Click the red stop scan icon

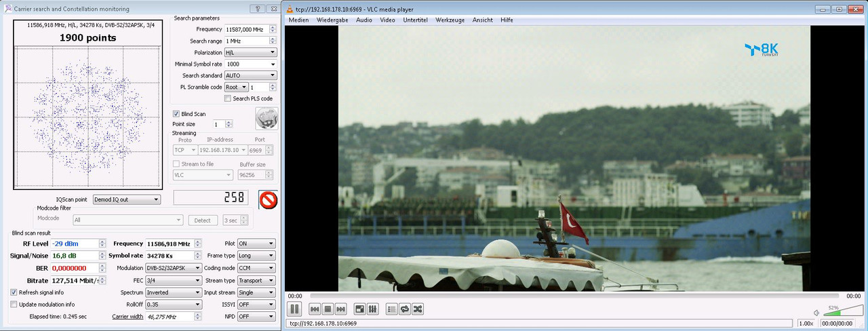click(x=269, y=201)
